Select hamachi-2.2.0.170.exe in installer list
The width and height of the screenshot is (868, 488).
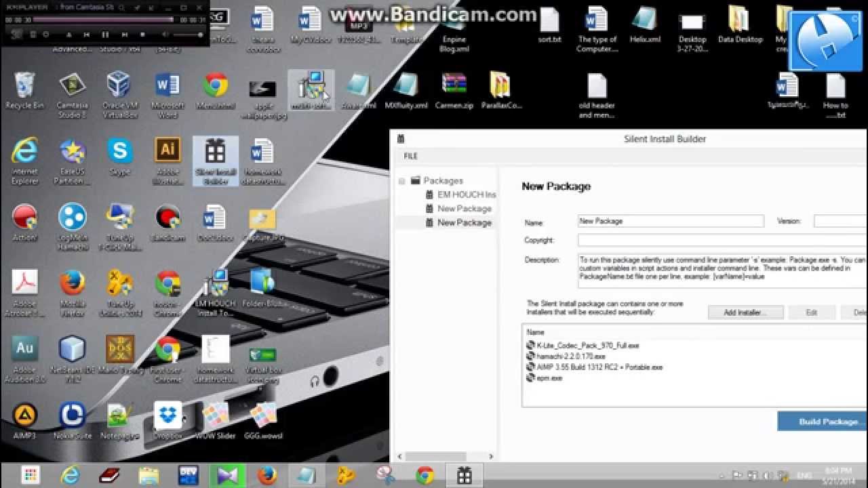pyautogui.click(x=566, y=356)
